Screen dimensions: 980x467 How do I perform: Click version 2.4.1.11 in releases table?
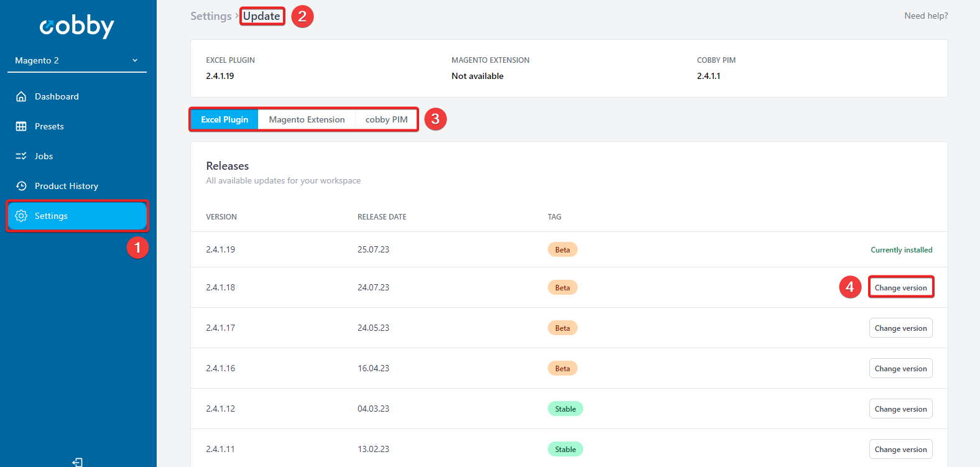(221, 449)
